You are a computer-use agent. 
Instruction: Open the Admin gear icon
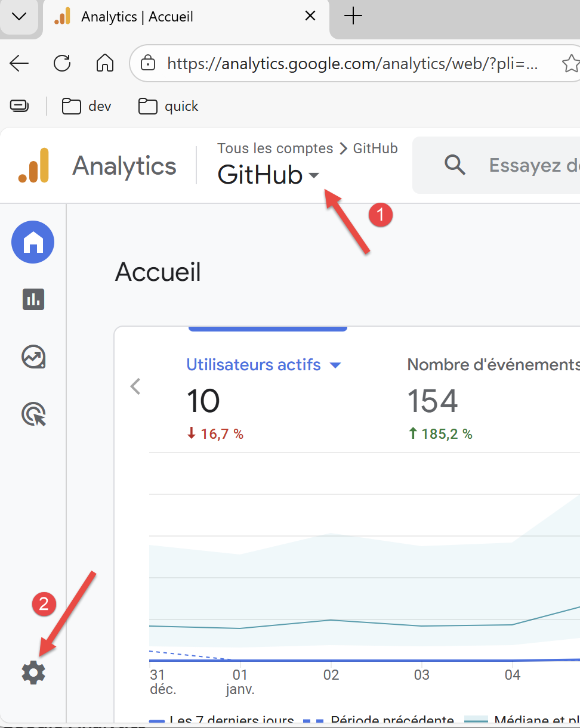click(x=33, y=673)
